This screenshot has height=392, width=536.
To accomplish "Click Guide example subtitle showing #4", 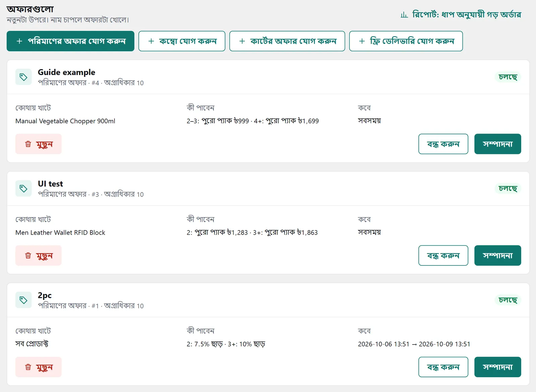I will [91, 83].
